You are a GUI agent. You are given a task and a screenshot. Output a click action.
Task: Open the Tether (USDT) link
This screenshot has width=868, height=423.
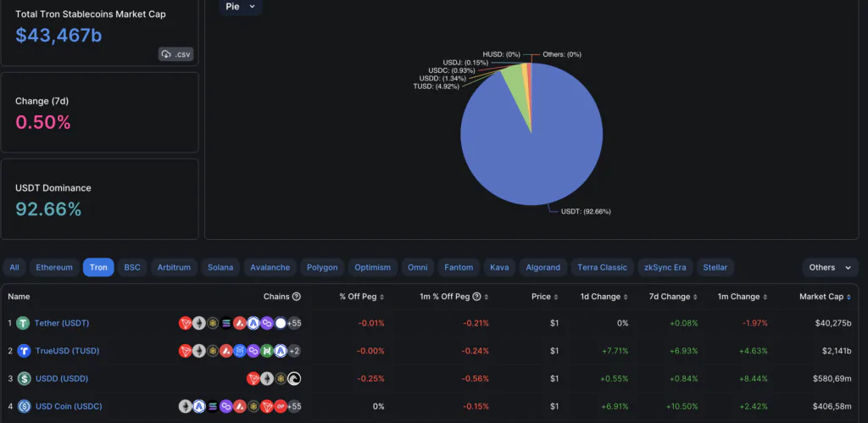[61, 323]
